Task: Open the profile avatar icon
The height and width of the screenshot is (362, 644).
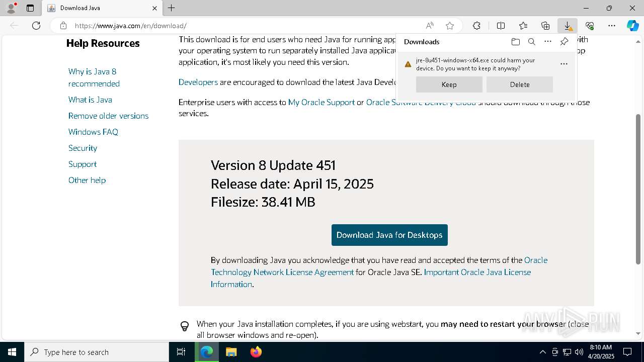Action: pos(11,8)
